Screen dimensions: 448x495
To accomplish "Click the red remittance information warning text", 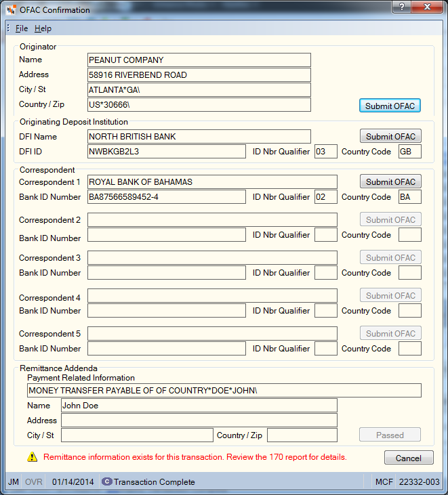I will 195,457.
